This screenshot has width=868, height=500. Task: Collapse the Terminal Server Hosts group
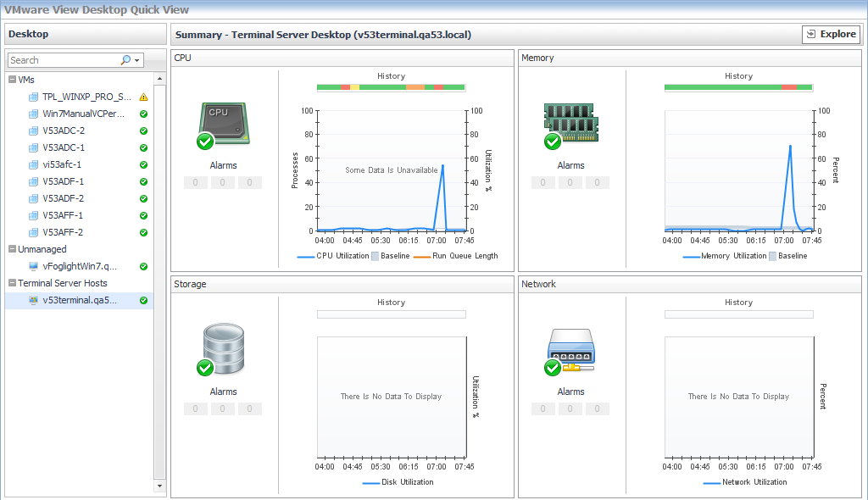pyautogui.click(x=12, y=283)
